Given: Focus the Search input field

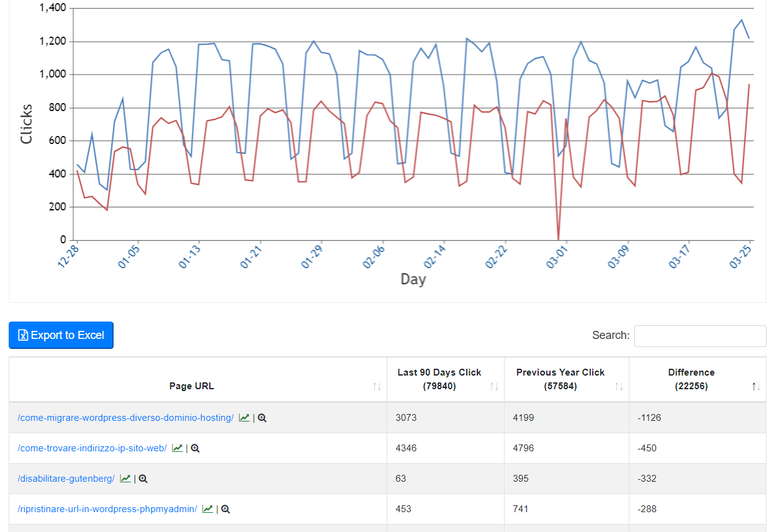Looking at the screenshot, I should pyautogui.click(x=700, y=336).
